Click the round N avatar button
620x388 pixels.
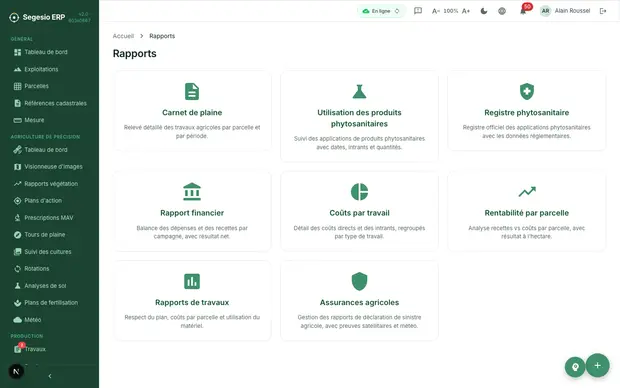(x=16, y=371)
